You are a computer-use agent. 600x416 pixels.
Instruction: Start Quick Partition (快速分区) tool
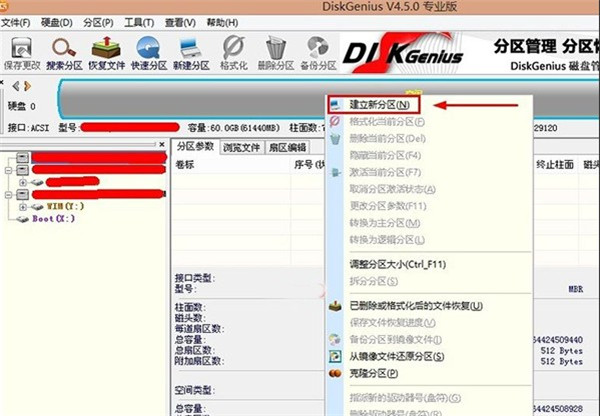(149, 54)
